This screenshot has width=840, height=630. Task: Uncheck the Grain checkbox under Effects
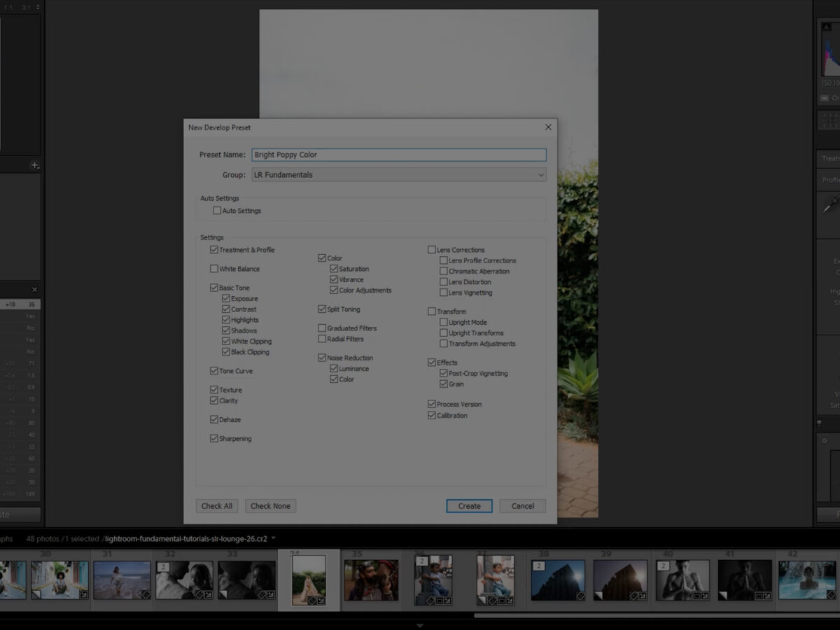[443, 384]
